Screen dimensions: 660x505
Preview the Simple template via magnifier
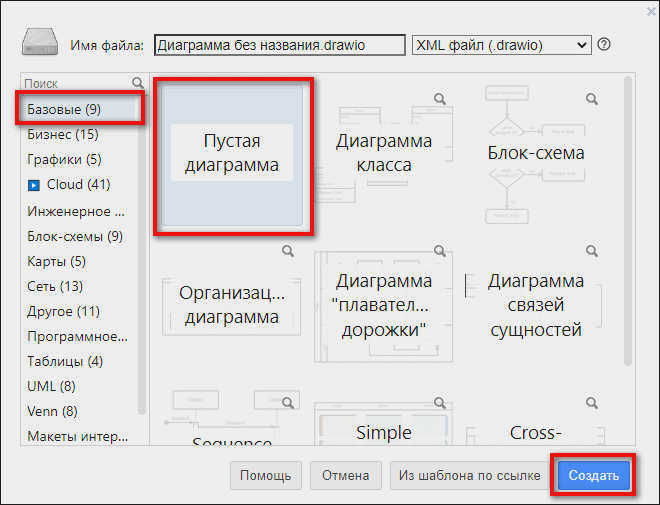point(440,403)
